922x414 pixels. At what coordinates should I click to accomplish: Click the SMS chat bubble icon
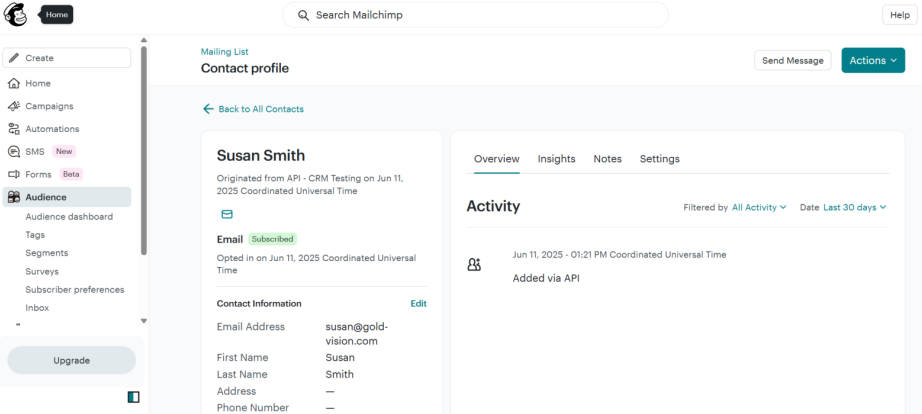pos(14,152)
